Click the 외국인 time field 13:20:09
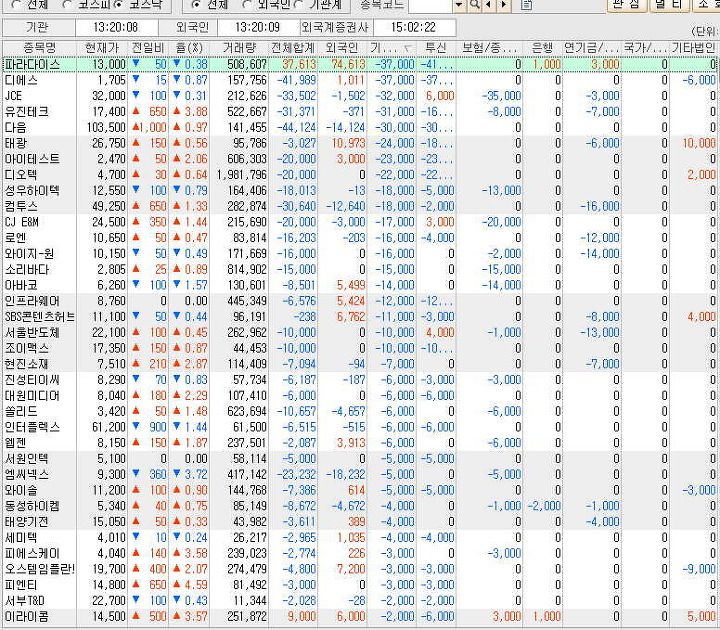This screenshot has height=630, width=720. pos(258,28)
